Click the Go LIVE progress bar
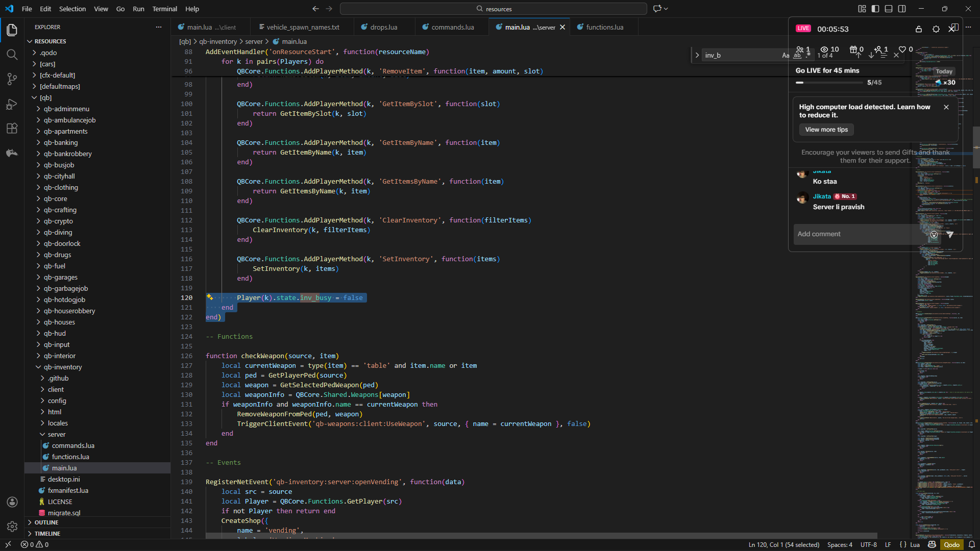The width and height of the screenshot is (980, 551). [x=829, y=82]
